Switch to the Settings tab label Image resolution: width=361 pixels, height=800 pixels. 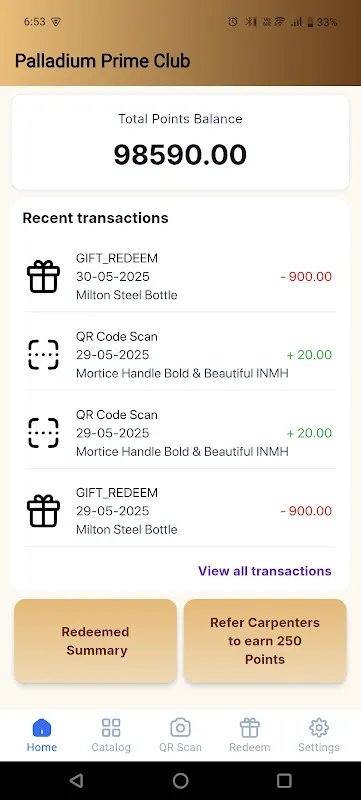[319, 747]
